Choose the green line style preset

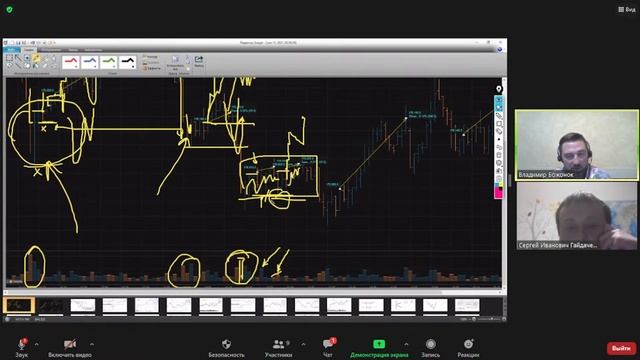109,62
